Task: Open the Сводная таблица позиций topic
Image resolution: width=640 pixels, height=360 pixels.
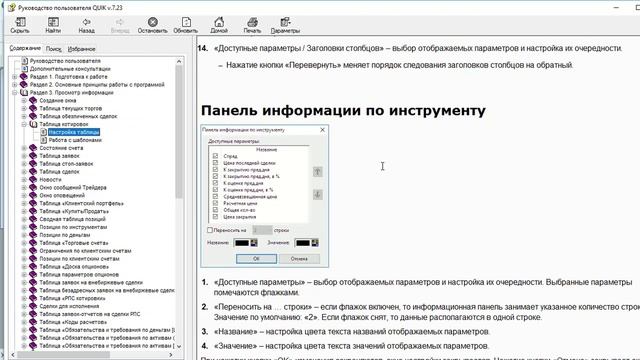Action: click(72, 219)
